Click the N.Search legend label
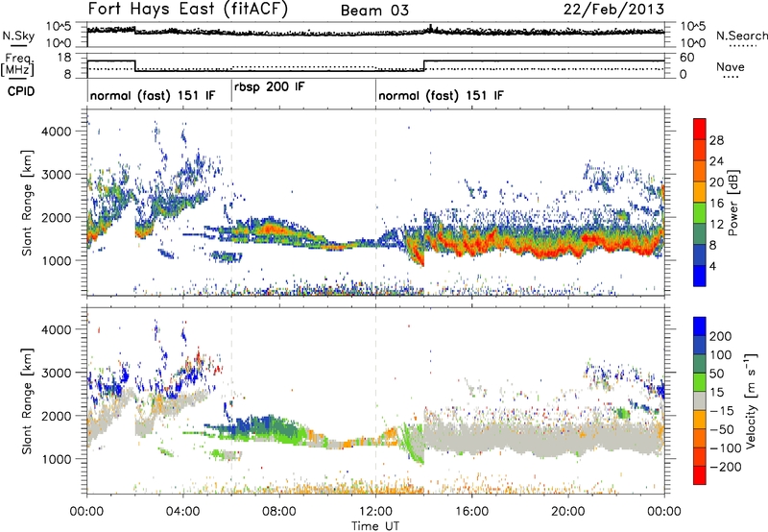The height and width of the screenshot is (532, 768). click(x=741, y=36)
